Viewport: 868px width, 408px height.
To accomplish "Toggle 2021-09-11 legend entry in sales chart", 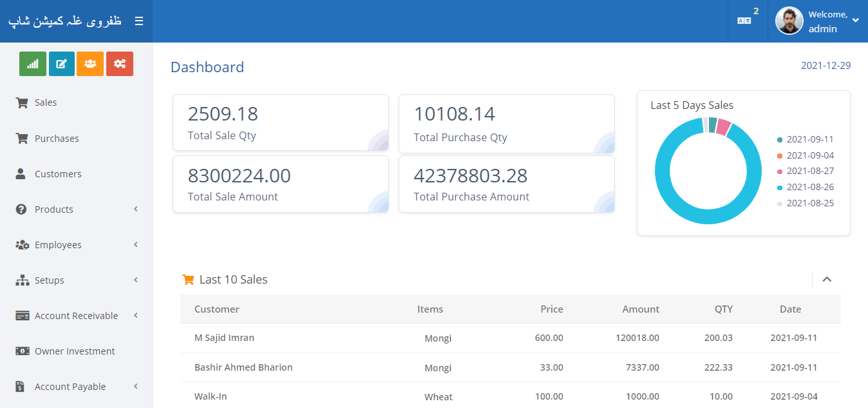I will 809,139.
